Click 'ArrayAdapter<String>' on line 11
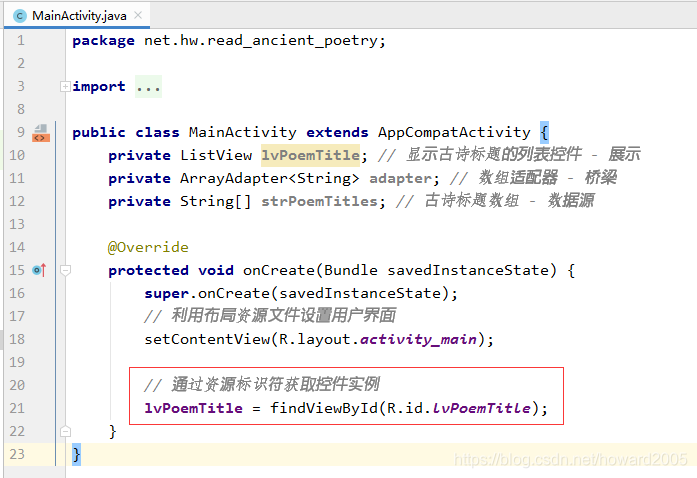This screenshot has width=697, height=478. (x=269, y=178)
